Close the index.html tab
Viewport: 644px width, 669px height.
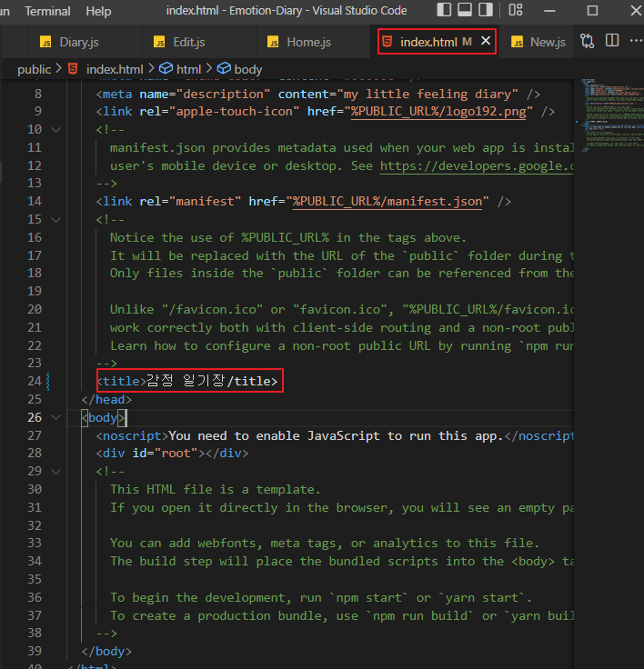[x=486, y=41]
